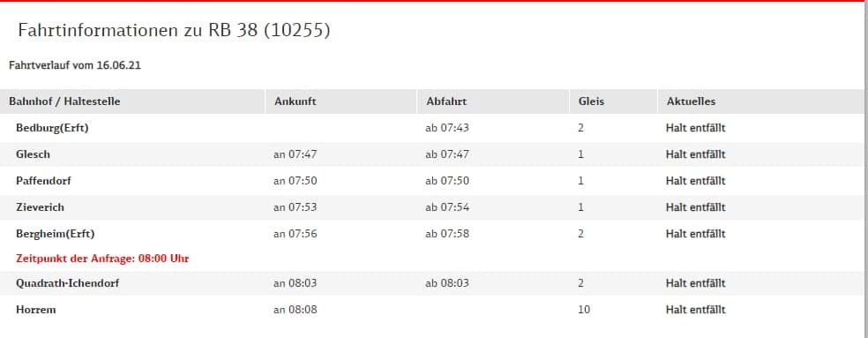Select the Ankunft column header
Image resolution: width=868 pixels, height=338 pixels.
click(x=295, y=101)
